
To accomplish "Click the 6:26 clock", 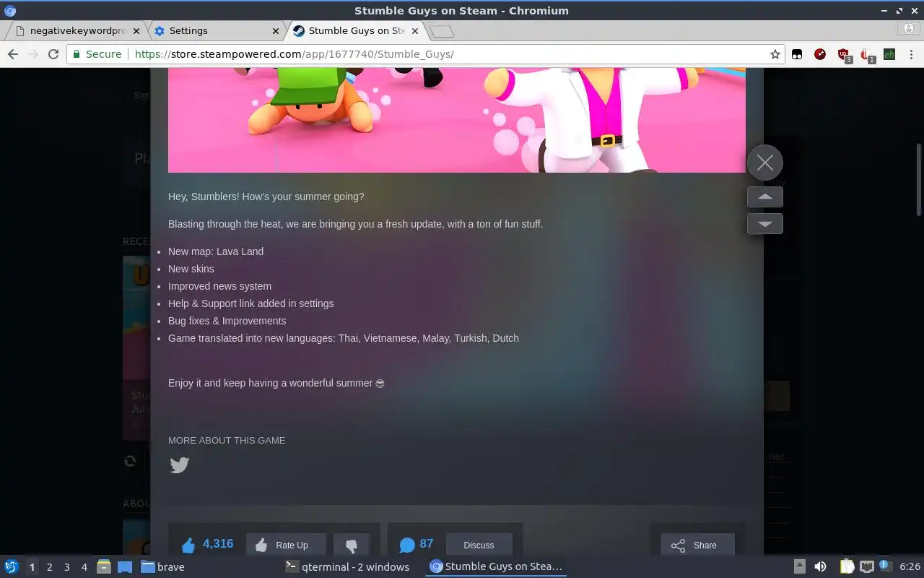I will tap(910, 566).
